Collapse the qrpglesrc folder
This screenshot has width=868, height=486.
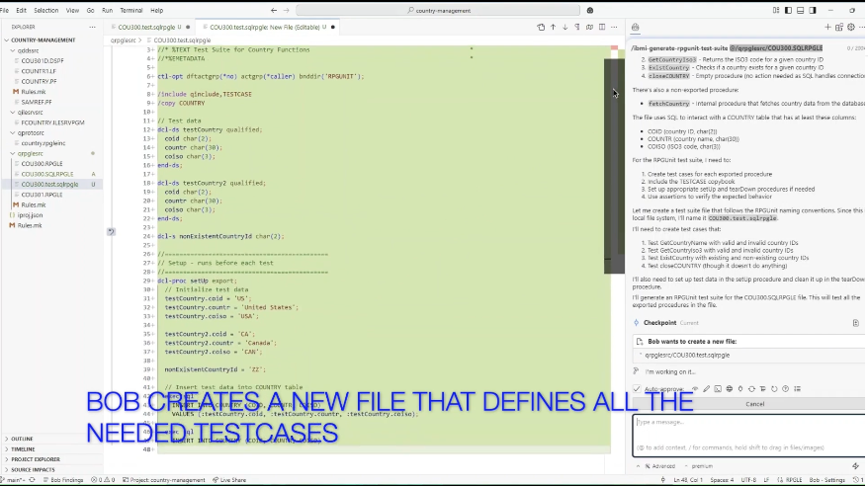(x=51, y=154)
